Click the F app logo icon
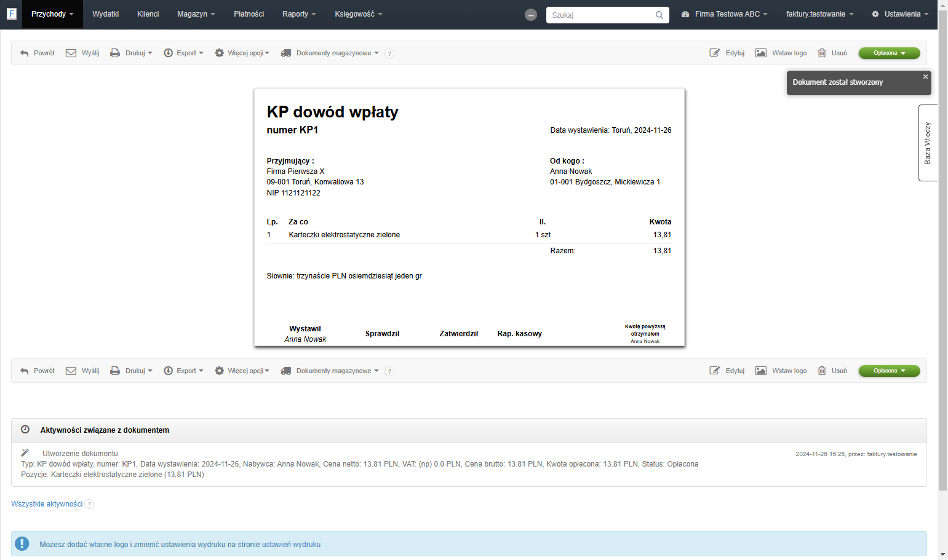The height and width of the screenshot is (560, 948). (x=11, y=14)
